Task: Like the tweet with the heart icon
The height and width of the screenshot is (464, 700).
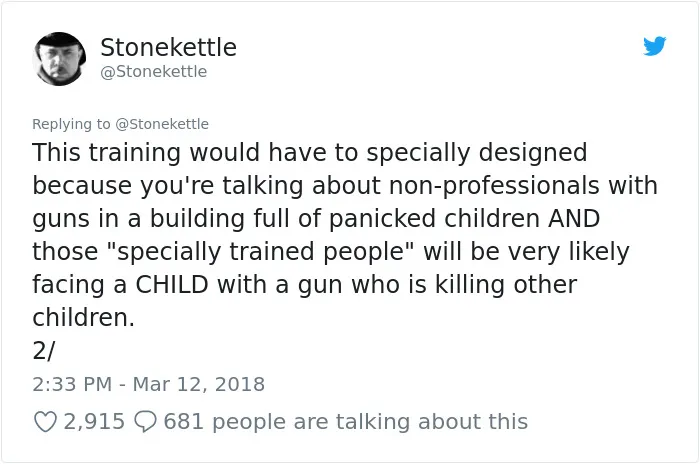Action: tap(45, 422)
